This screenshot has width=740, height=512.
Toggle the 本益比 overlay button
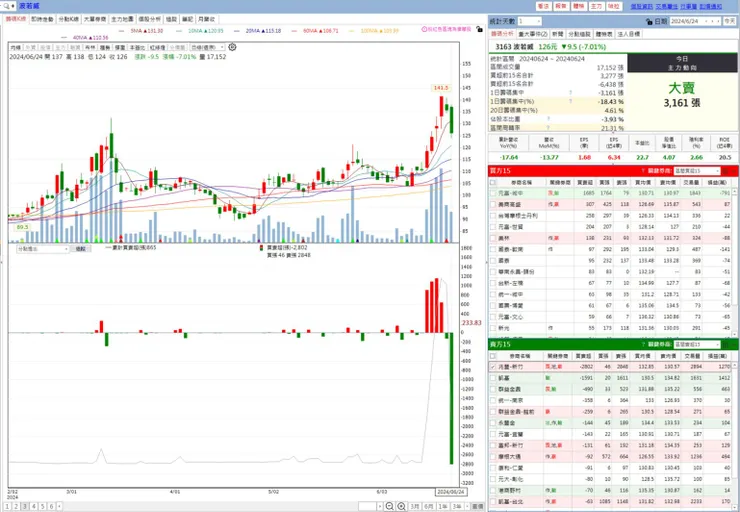click(x=137, y=47)
